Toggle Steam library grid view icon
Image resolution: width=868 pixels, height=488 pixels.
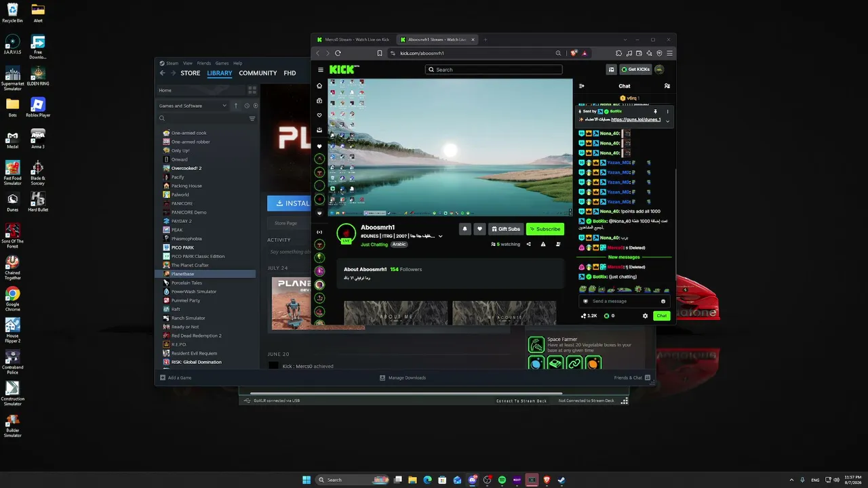[x=252, y=90]
